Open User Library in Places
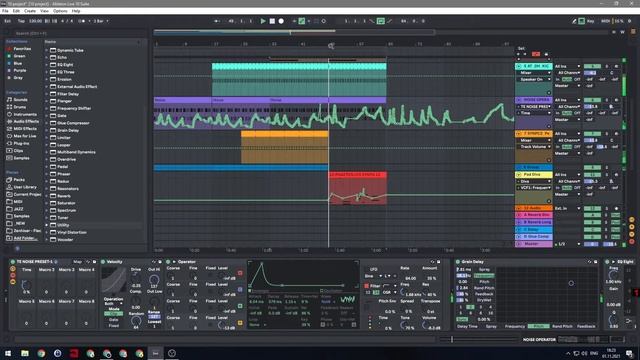This screenshot has width=640, height=360. pyautogui.click(x=24, y=187)
